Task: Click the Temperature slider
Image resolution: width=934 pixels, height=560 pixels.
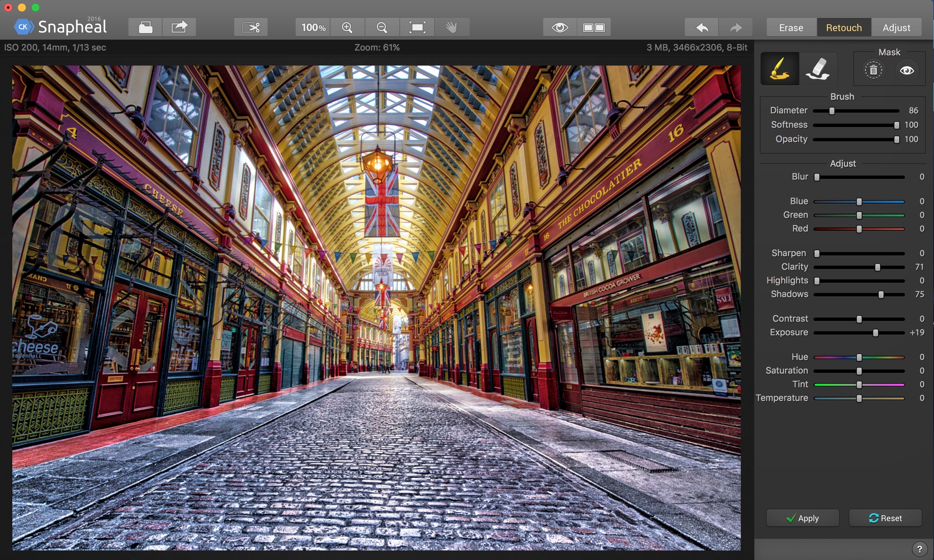Action: (x=859, y=399)
